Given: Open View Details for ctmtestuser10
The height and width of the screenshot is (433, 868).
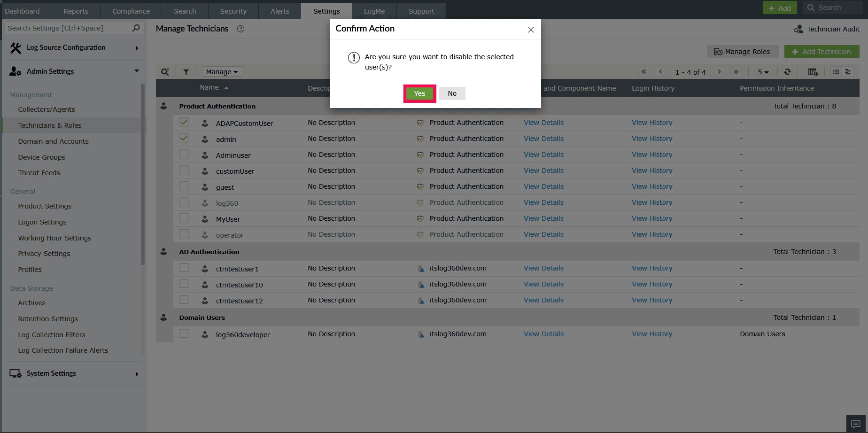Looking at the screenshot, I should pyautogui.click(x=543, y=284).
